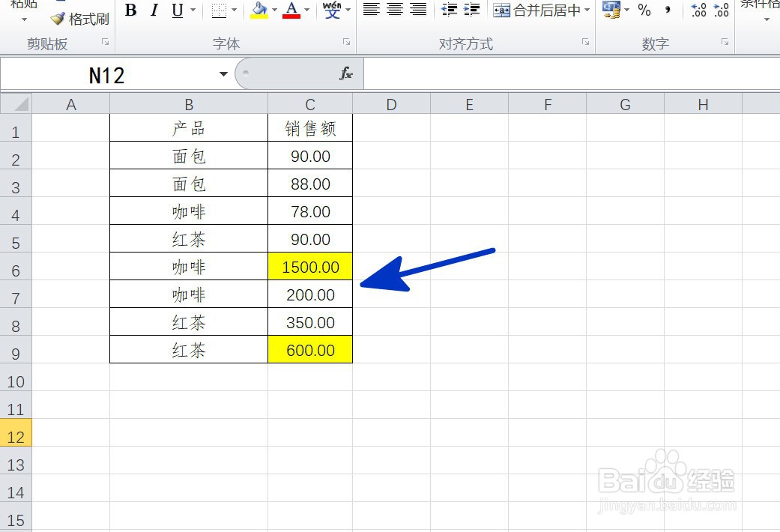Apply accounting number format icon
780x532 pixels.
click(x=611, y=10)
